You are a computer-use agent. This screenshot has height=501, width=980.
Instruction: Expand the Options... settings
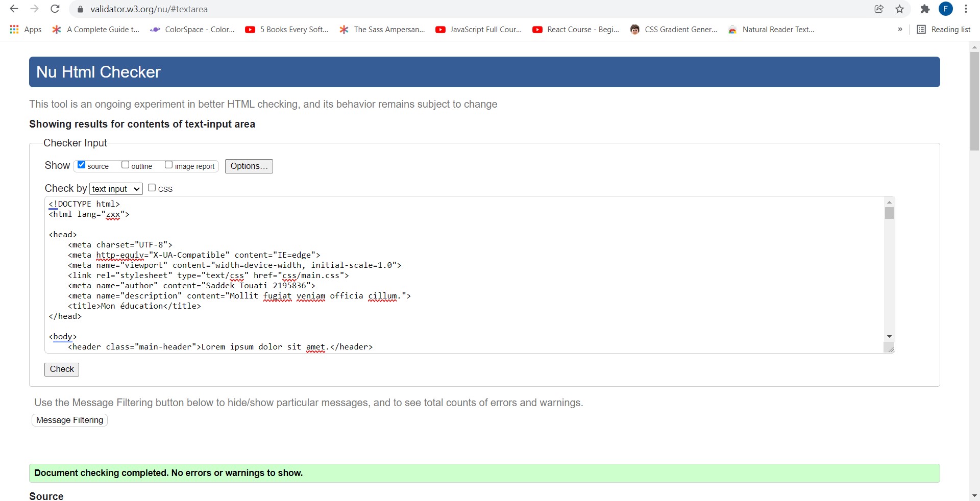click(249, 166)
